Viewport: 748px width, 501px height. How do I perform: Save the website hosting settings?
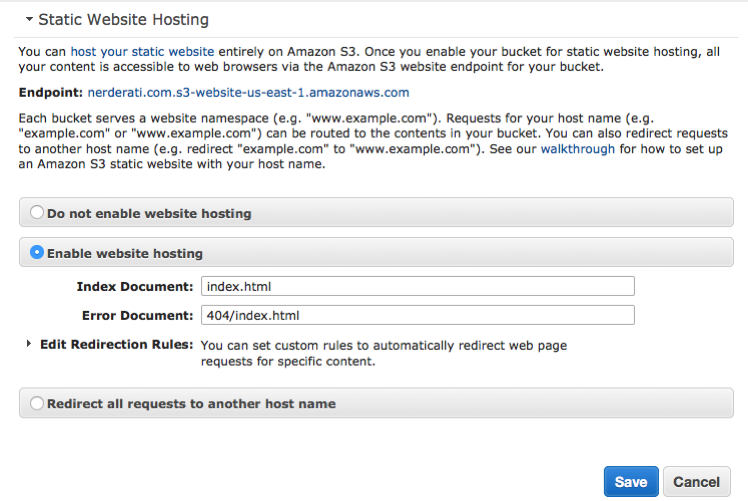[631, 481]
